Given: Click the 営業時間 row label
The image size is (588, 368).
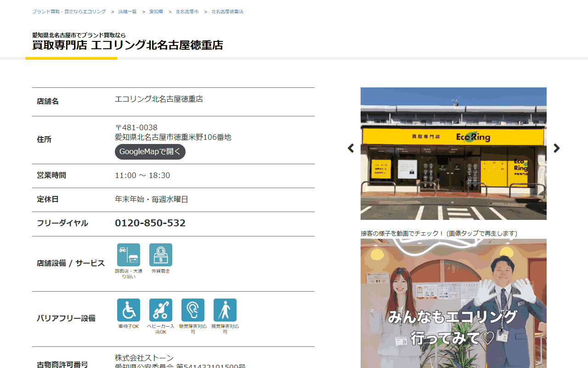Looking at the screenshot, I should (x=51, y=175).
